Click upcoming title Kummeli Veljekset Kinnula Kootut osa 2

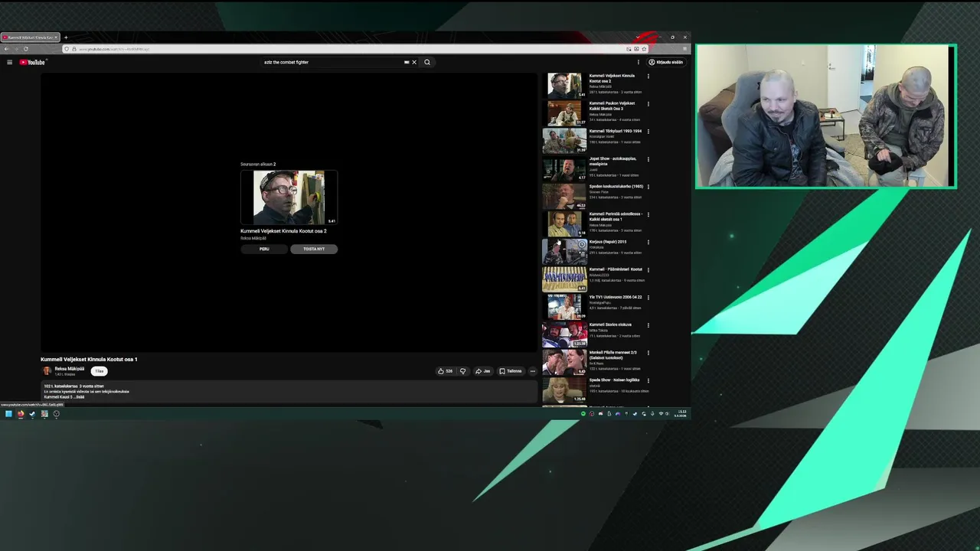[x=283, y=231]
